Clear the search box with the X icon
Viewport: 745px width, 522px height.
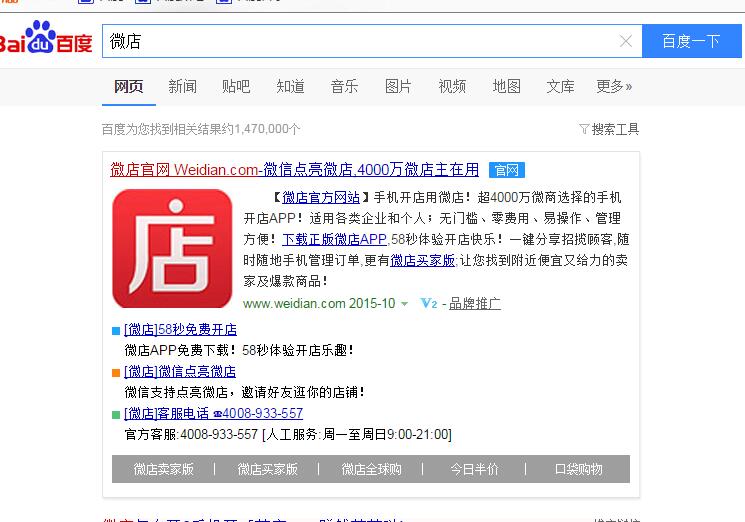coord(626,41)
